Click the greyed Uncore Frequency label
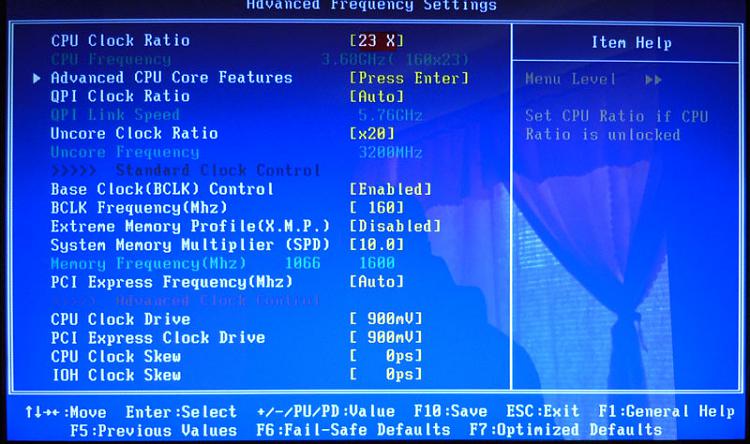Viewport: 750px width, 444px height. [125, 152]
